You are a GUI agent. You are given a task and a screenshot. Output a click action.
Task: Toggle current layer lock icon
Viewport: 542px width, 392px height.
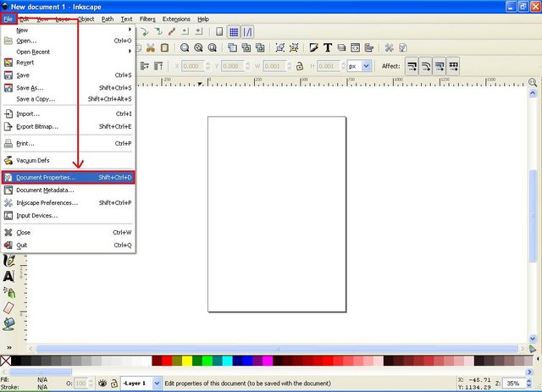coord(113,383)
